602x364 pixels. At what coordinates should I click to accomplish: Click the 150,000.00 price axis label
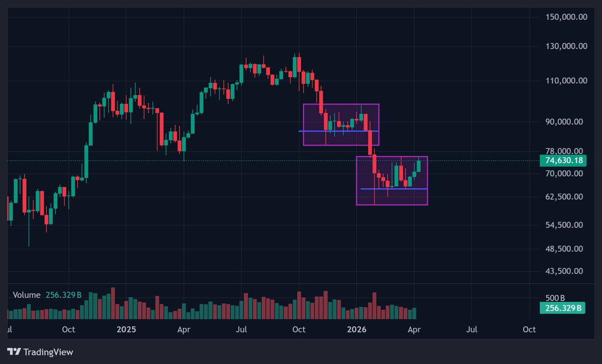click(566, 17)
